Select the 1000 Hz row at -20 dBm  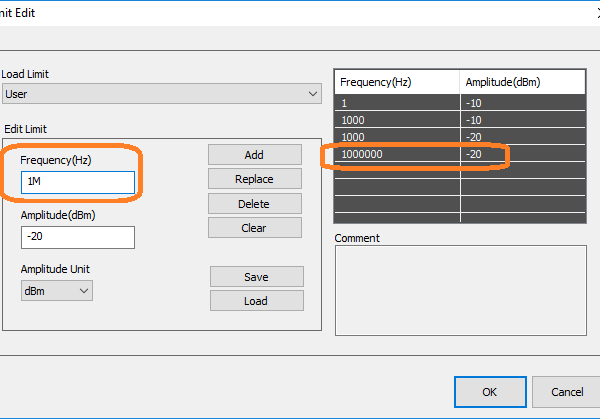(x=397, y=138)
